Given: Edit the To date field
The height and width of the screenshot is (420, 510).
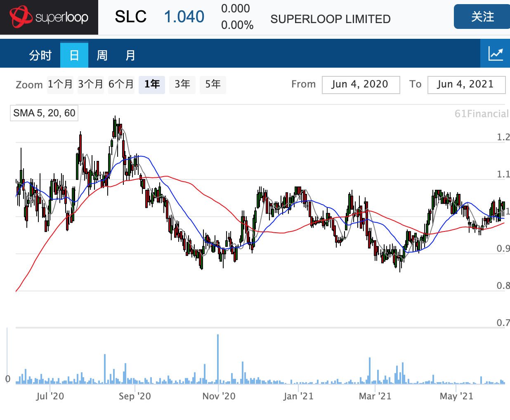Looking at the screenshot, I should pyautogui.click(x=466, y=85).
